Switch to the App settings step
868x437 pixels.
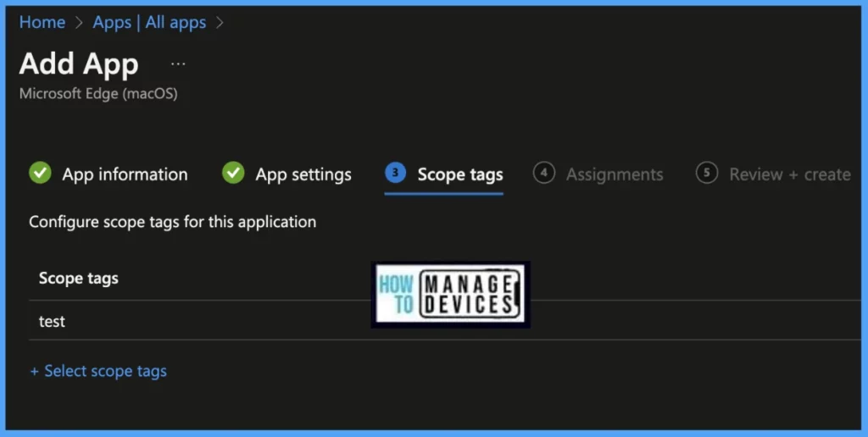pyautogui.click(x=303, y=174)
